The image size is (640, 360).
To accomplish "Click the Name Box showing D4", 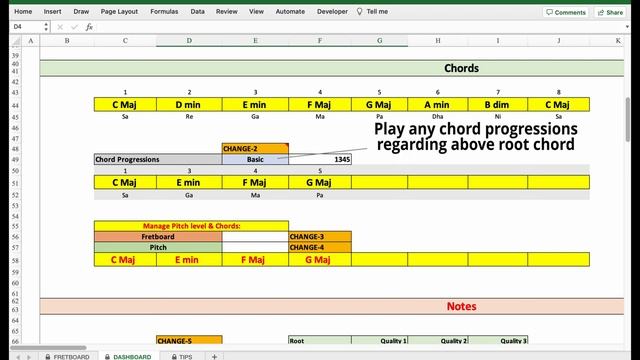I will click(x=26, y=27).
